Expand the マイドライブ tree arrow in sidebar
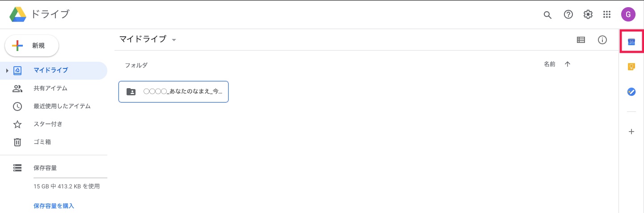Image resolution: width=644 pixels, height=213 pixels. click(x=7, y=71)
